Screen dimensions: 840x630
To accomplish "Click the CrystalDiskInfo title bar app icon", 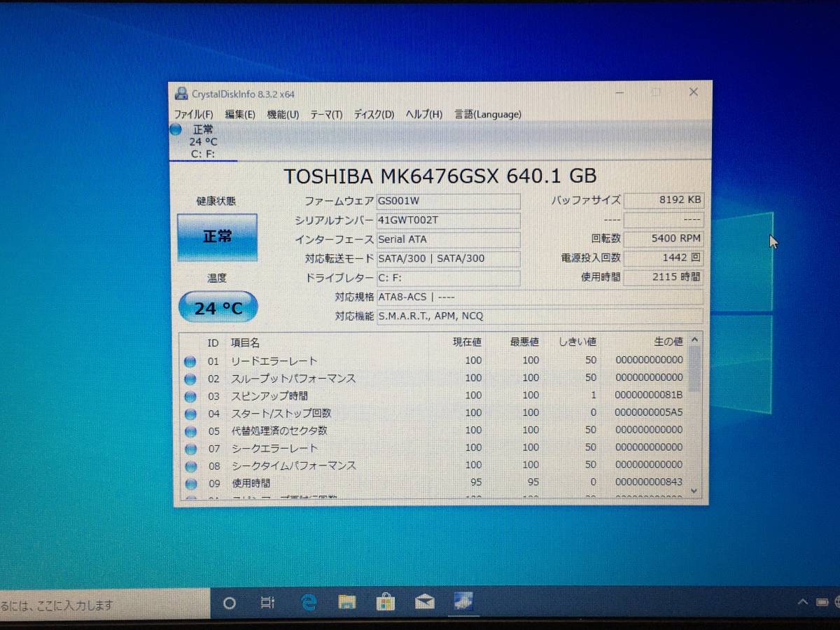I will [x=181, y=93].
